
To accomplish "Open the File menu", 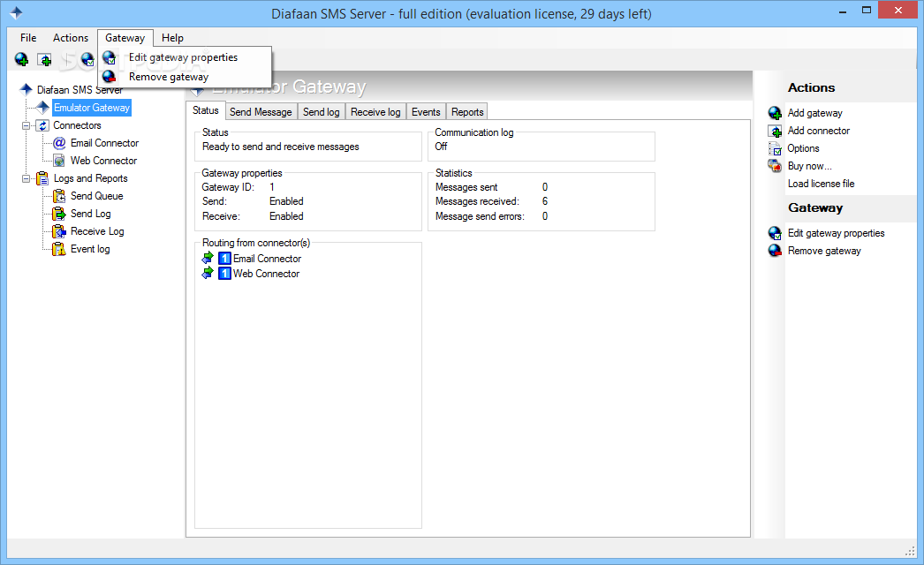I will [x=28, y=38].
